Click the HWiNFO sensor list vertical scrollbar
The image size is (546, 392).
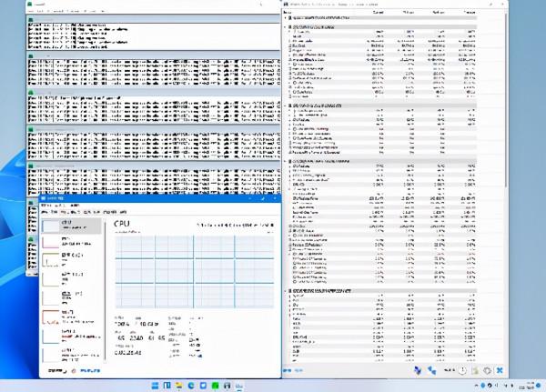(x=504, y=182)
